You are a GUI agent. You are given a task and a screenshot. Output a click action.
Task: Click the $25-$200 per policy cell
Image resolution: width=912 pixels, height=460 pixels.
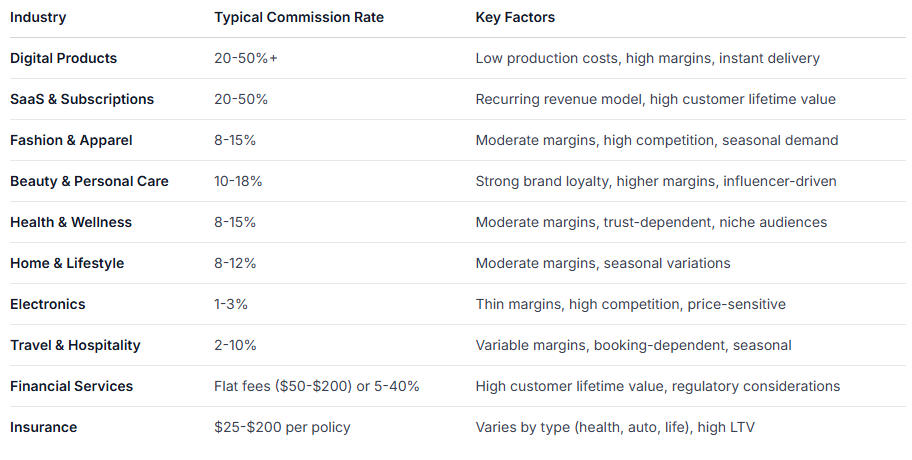282,427
